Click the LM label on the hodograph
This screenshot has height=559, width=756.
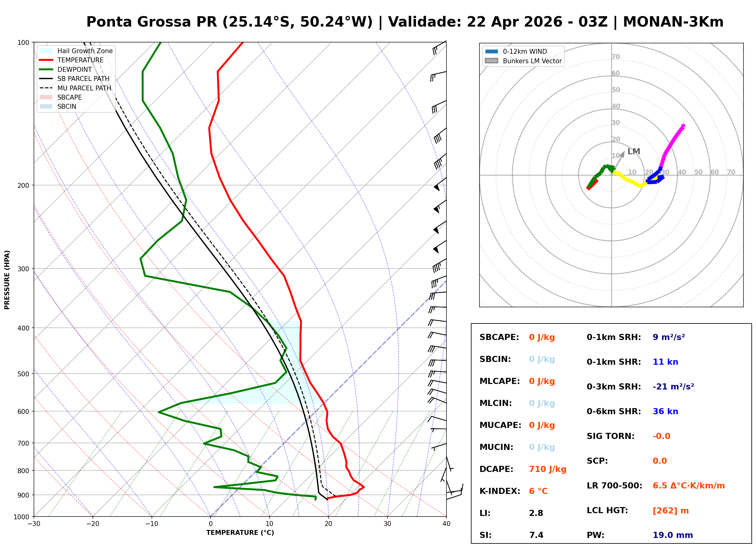click(634, 151)
